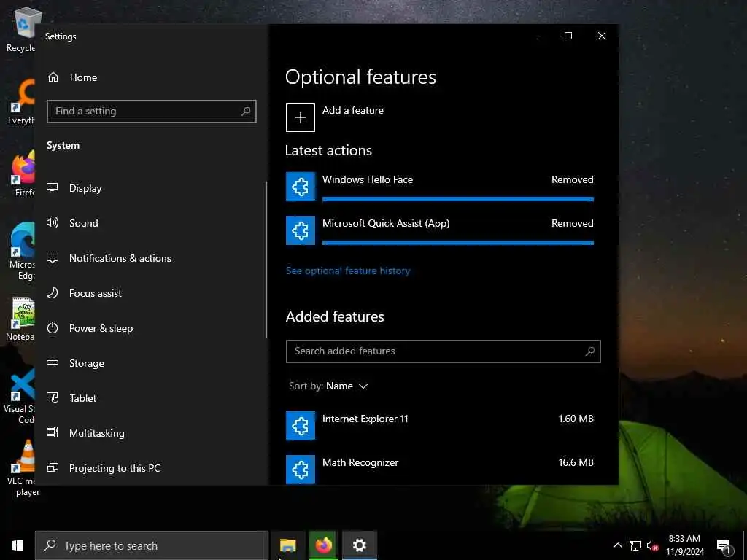Open the Action Center notifications icon

click(x=724, y=547)
